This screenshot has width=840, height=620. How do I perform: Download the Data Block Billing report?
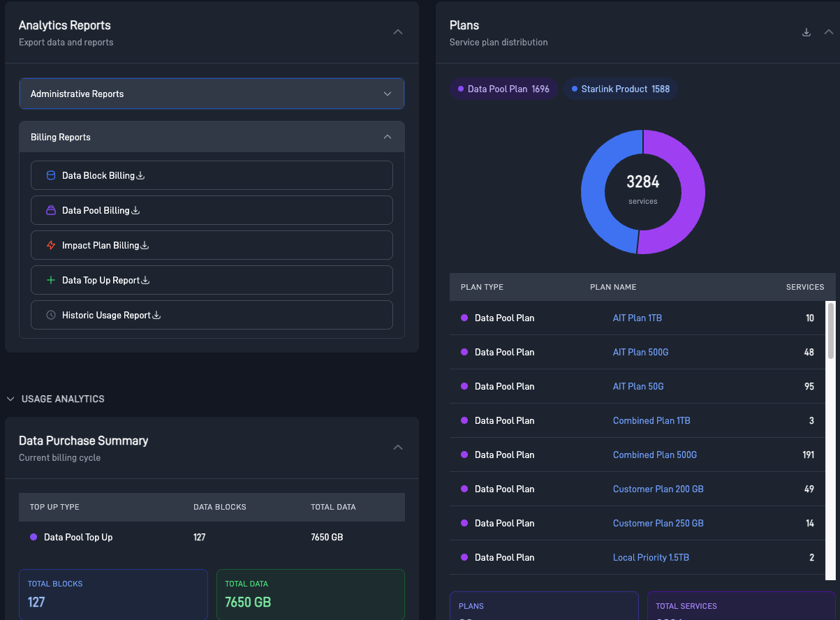140,175
